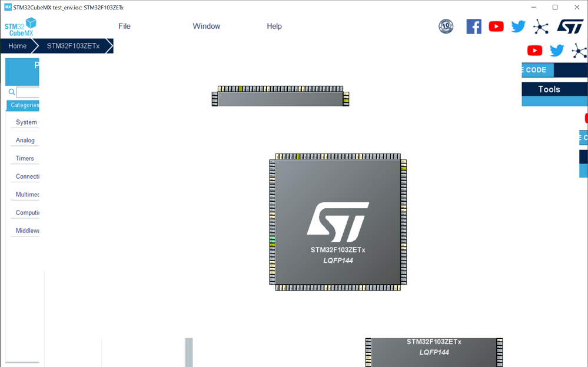Click the STM32CubeMX cube logo
Viewport: 588px width, 367px height.
pyautogui.click(x=21, y=27)
